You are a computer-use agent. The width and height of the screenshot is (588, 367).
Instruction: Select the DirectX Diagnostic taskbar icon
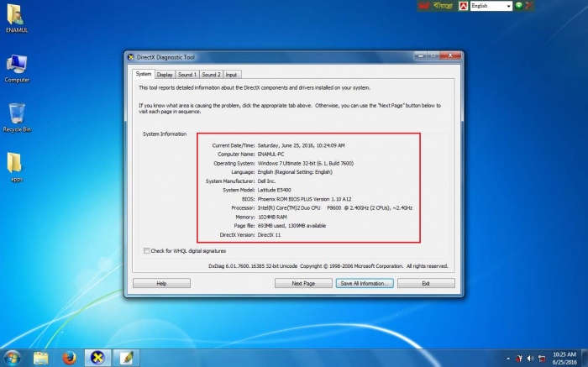(97, 358)
